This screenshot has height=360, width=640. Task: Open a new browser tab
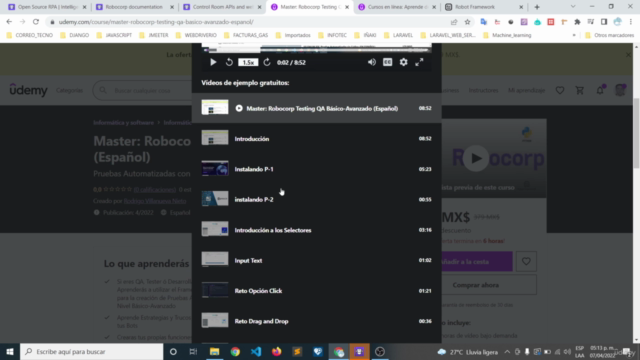tap(537, 7)
